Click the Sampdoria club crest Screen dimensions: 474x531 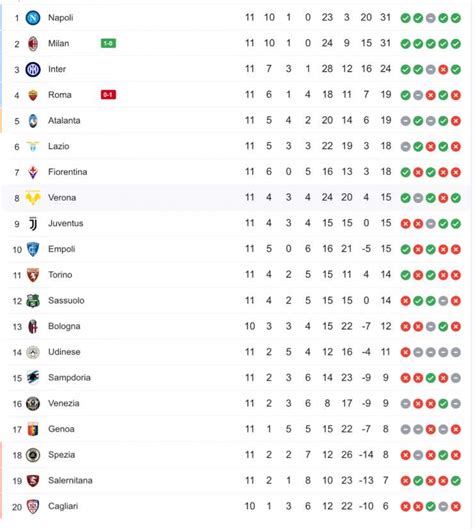tap(33, 378)
